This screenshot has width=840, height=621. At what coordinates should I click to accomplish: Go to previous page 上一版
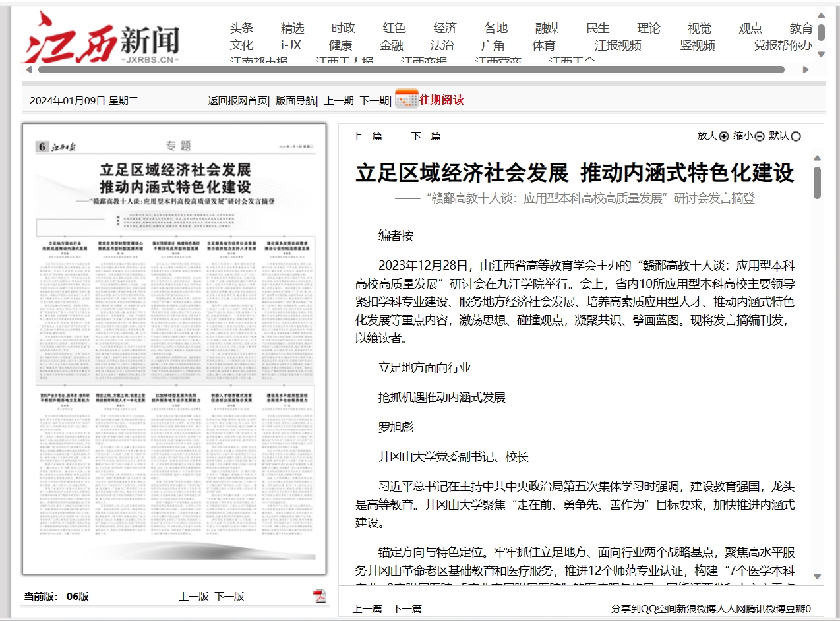click(x=194, y=597)
